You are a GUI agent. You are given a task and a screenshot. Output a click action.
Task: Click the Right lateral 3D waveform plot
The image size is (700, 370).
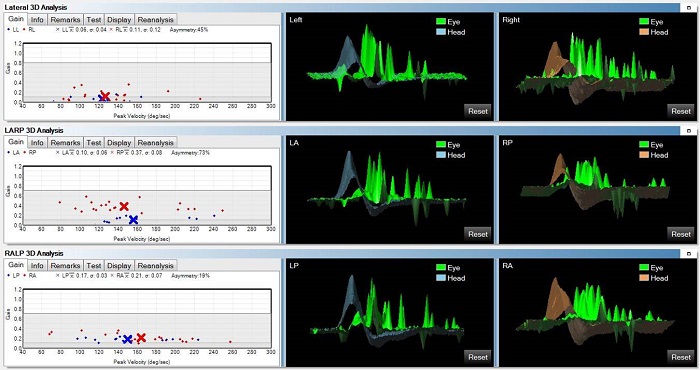coord(598,67)
